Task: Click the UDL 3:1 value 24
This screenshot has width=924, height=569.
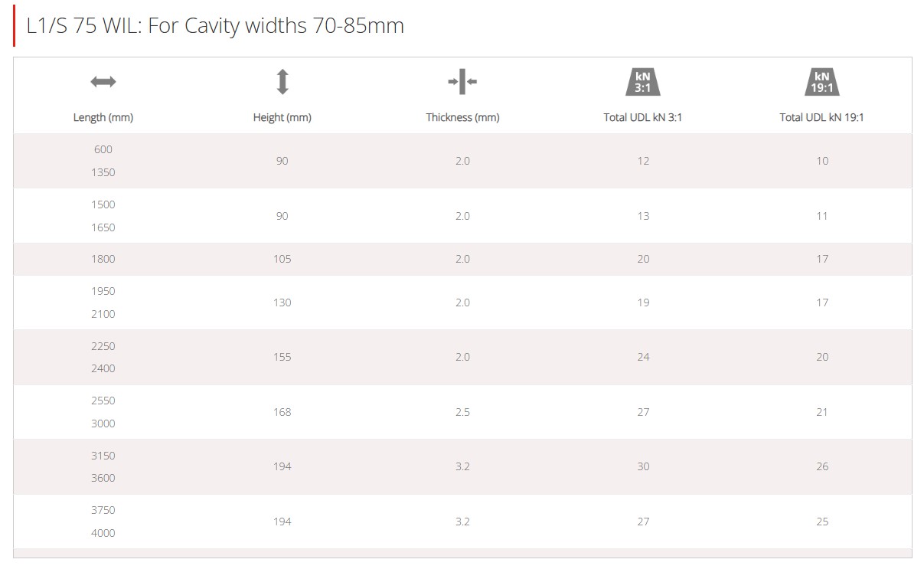Action: (643, 357)
